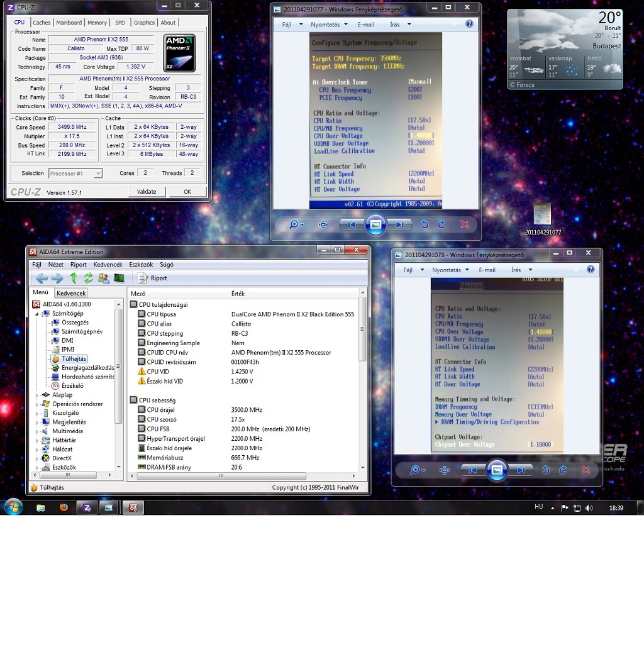Delete image in 201104291078 viewer
644x652 pixels.
coord(586,470)
